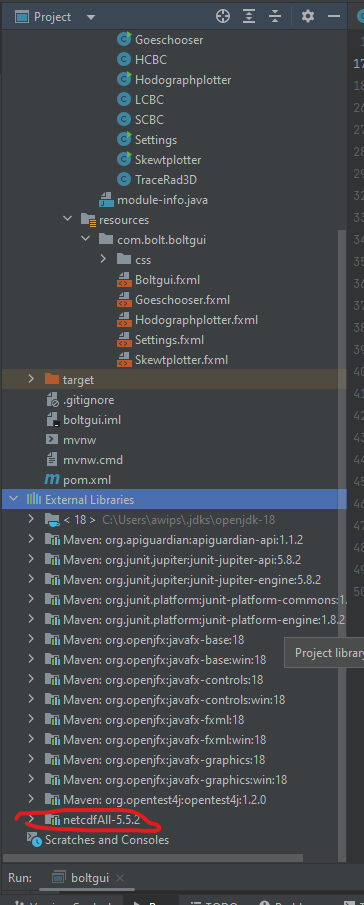Click the Boltgui.fxml file icon

click(x=124, y=280)
